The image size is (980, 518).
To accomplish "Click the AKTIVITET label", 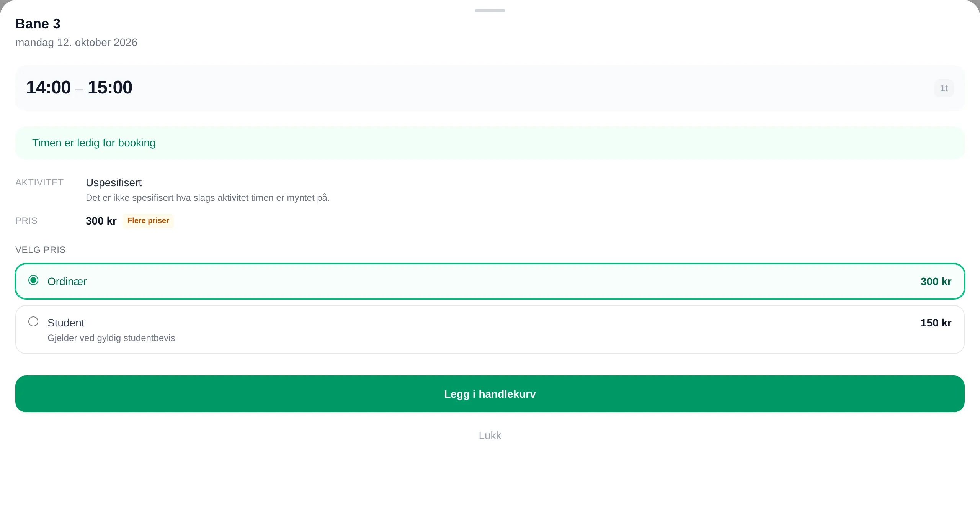I will tap(39, 182).
